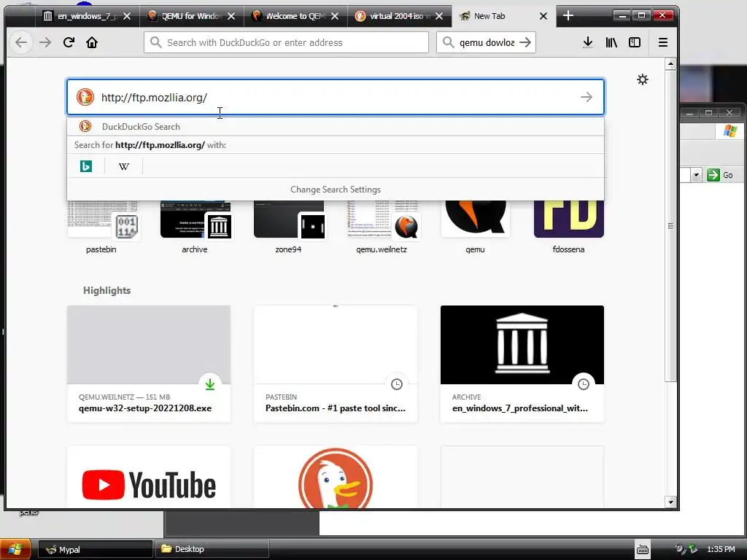The image size is (747, 560).
Task: Click the 1:35 PM taskbar clock
Action: [x=721, y=550]
